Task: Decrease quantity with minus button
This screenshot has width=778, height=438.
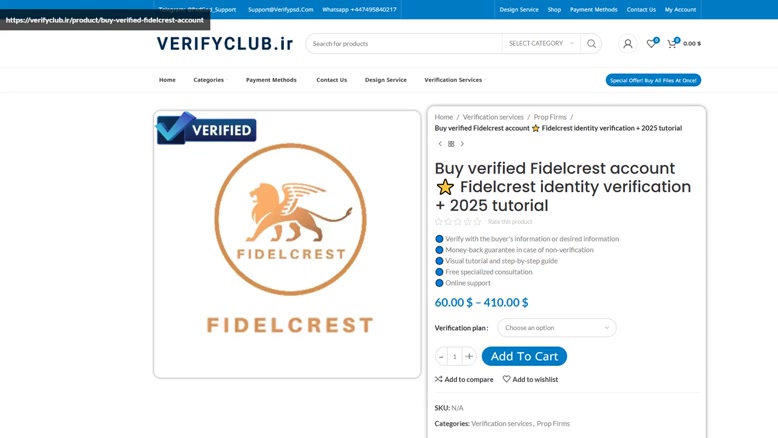Action: click(x=441, y=356)
